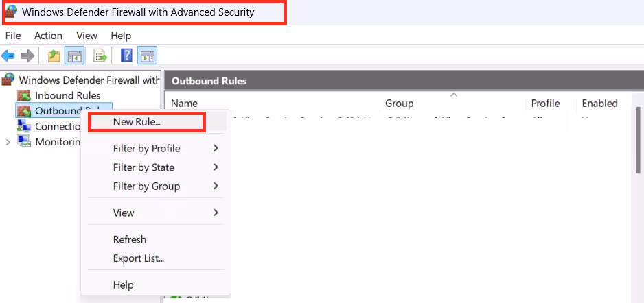Click the Monitoring node monitor icon
Screen dimensions: 644x303
point(24,141)
